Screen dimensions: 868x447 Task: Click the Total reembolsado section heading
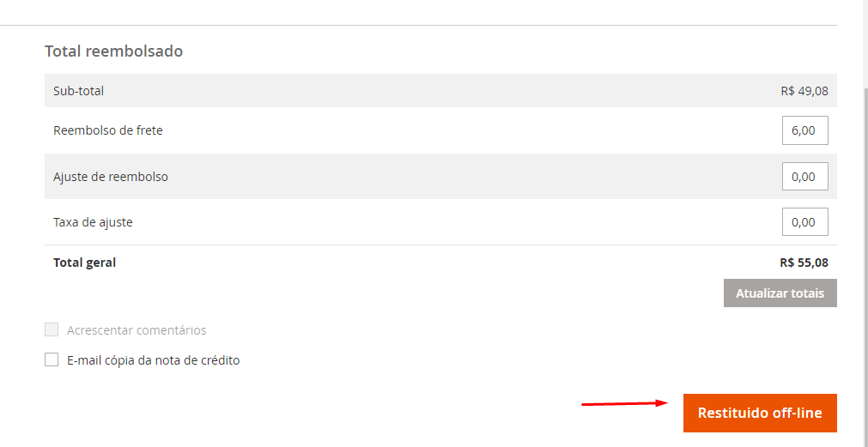(113, 51)
